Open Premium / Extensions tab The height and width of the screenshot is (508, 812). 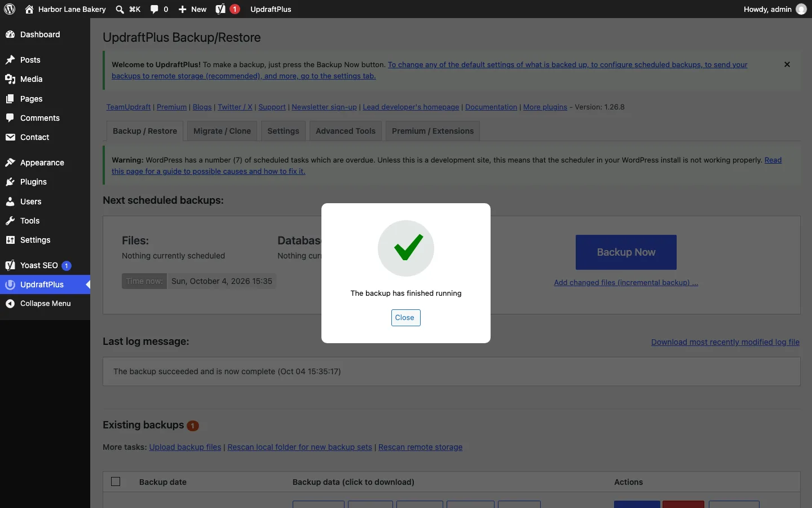tap(433, 131)
